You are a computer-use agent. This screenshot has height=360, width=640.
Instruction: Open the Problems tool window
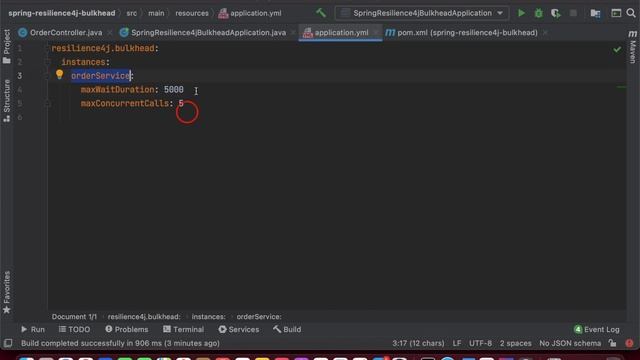(127, 329)
